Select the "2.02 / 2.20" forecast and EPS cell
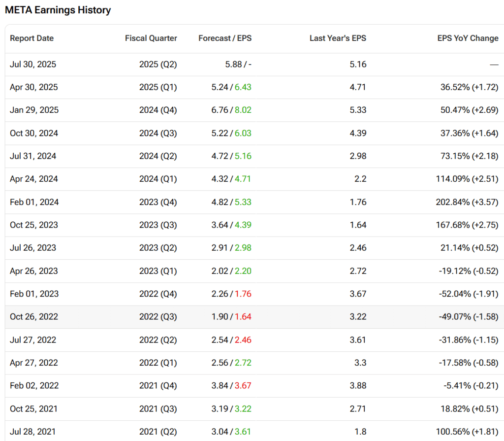Viewport: 504px width, 441px height. tap(231, 271)
